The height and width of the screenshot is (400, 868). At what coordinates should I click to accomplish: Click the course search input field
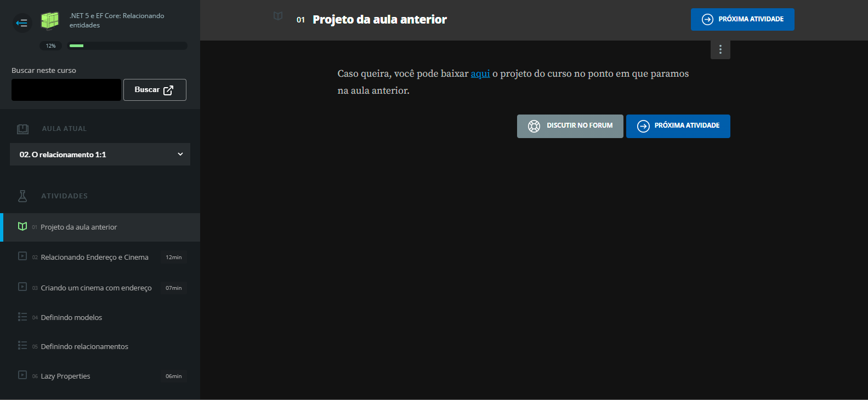tap(66, 90)
